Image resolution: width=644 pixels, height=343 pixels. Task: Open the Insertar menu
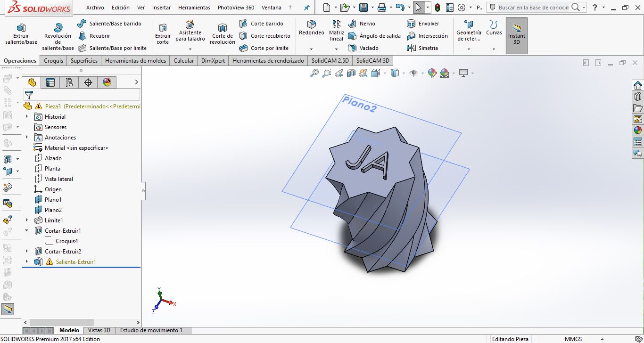click(x=162, y=8)
